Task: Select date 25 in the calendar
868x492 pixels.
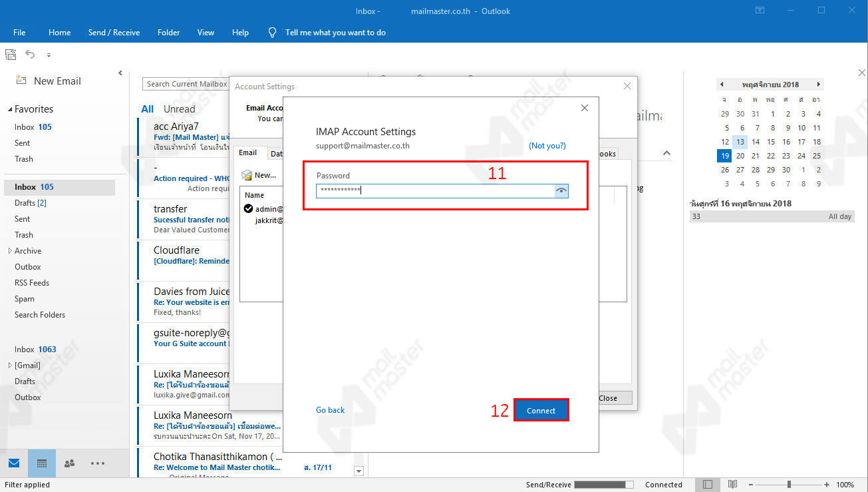Action: pyautogui.click(x=816, y=156)
